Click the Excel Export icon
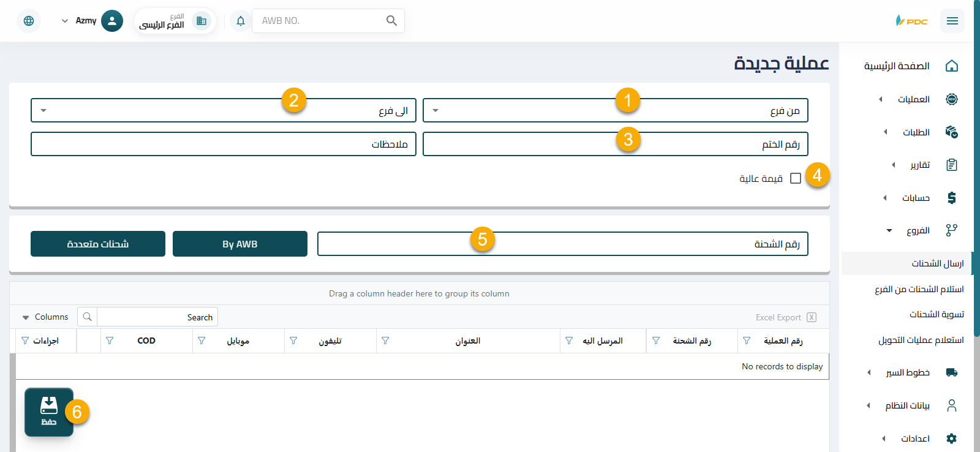980x452 pixels. [811, 317]
